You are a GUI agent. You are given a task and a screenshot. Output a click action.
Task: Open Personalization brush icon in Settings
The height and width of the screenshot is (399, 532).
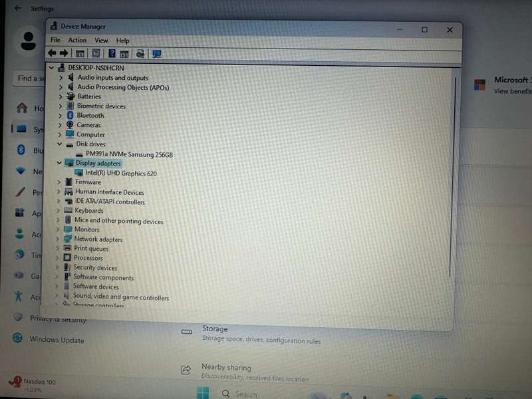pyautogui.click(x=20, y=192)
